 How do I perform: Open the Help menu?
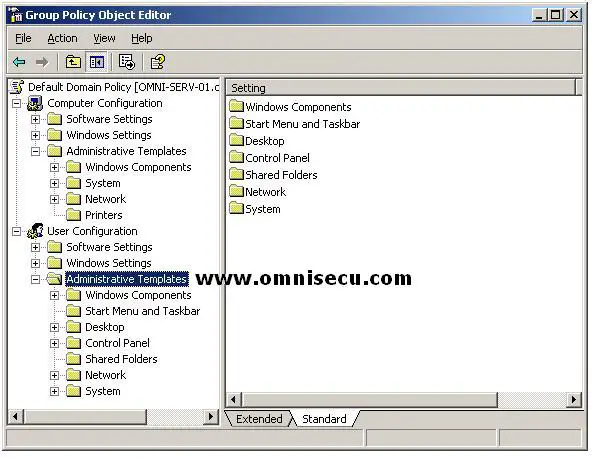pos(142,38)
